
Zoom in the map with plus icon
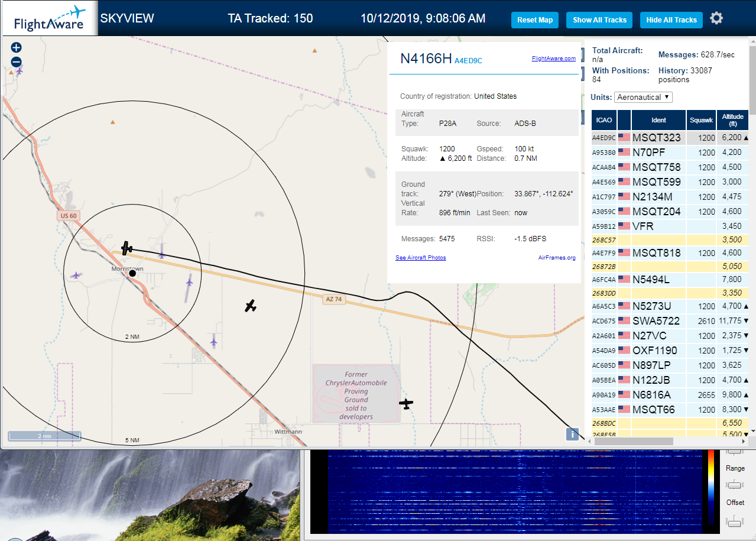pyautogui.click(x=16, y=47)
